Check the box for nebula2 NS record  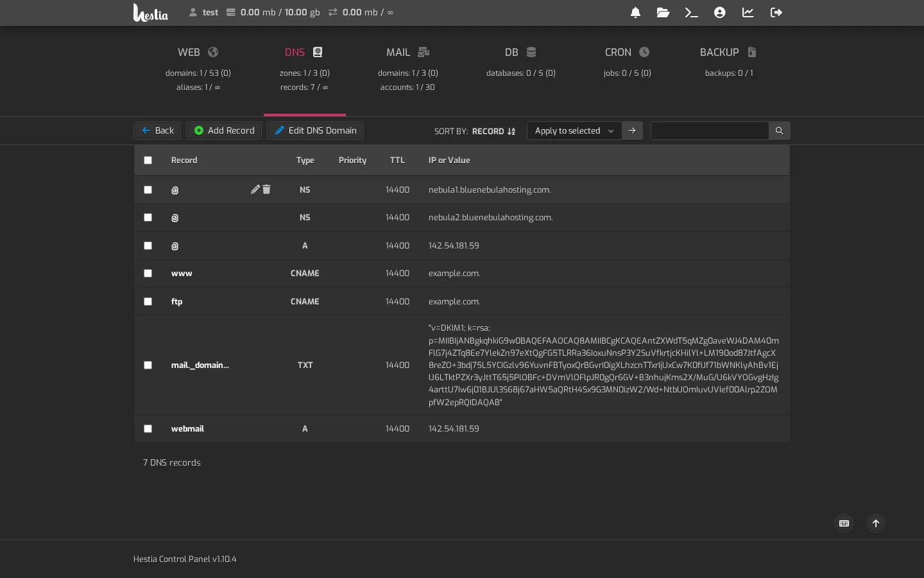click(x=148, y=218)
